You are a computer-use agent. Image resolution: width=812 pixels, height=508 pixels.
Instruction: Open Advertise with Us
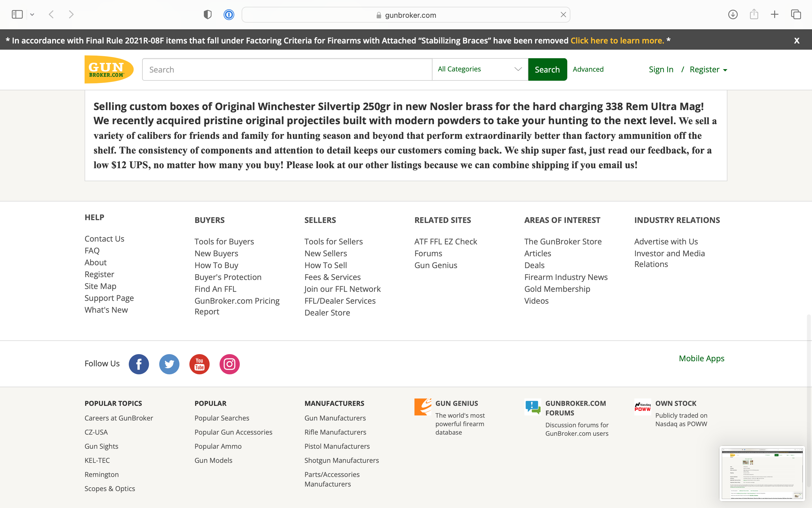click(x=666, y=242)
